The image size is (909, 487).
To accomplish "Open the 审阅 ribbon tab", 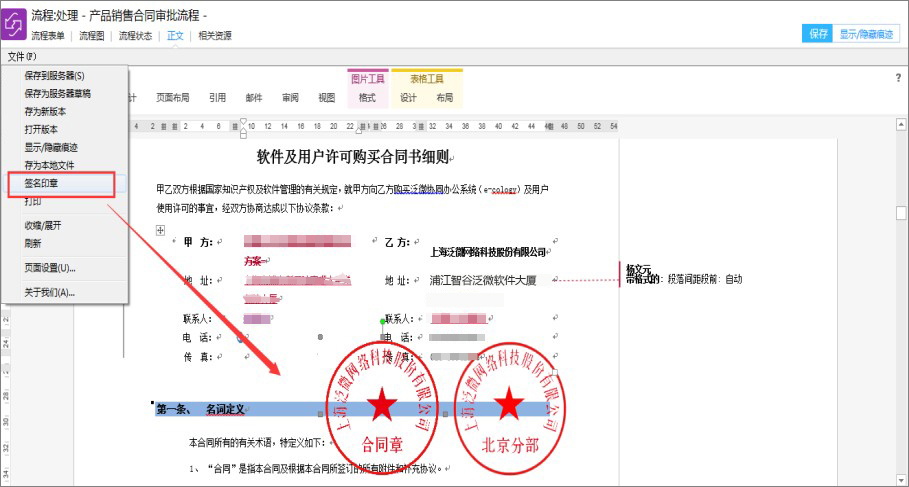I will coord(290,98).
